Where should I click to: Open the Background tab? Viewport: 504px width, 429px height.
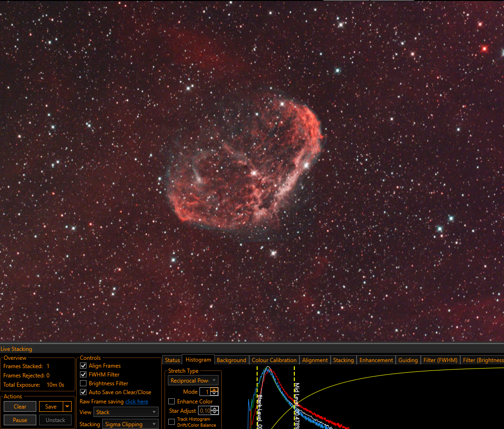pyautogui.click(x=232, y=360)
